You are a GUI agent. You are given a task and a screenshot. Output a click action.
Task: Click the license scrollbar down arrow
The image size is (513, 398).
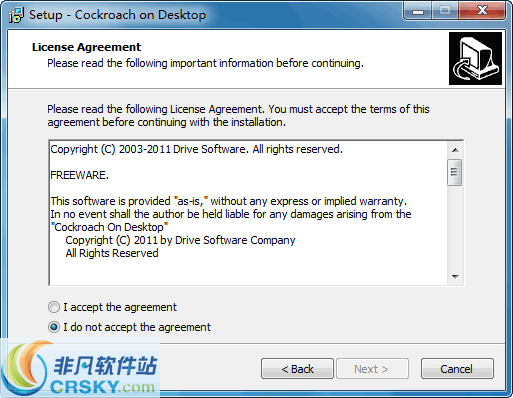pyautogui.click(x=455, y=276)
